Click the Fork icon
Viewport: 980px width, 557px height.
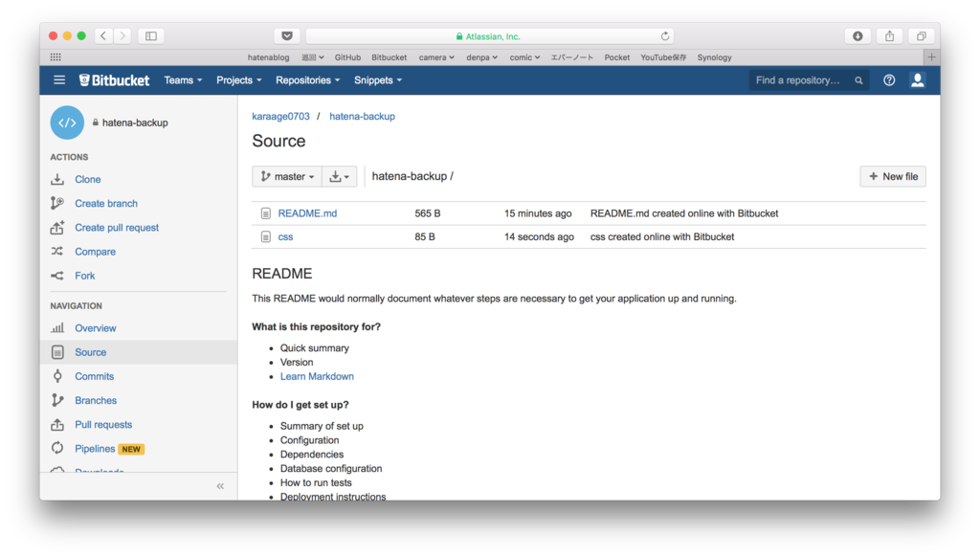[x=57, y=276]
